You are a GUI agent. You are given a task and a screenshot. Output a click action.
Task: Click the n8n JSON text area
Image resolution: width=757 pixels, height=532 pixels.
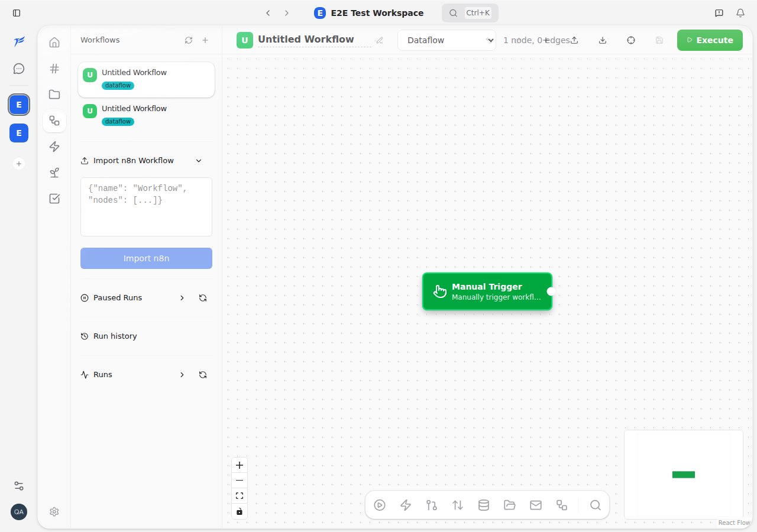tap(146, 207)
